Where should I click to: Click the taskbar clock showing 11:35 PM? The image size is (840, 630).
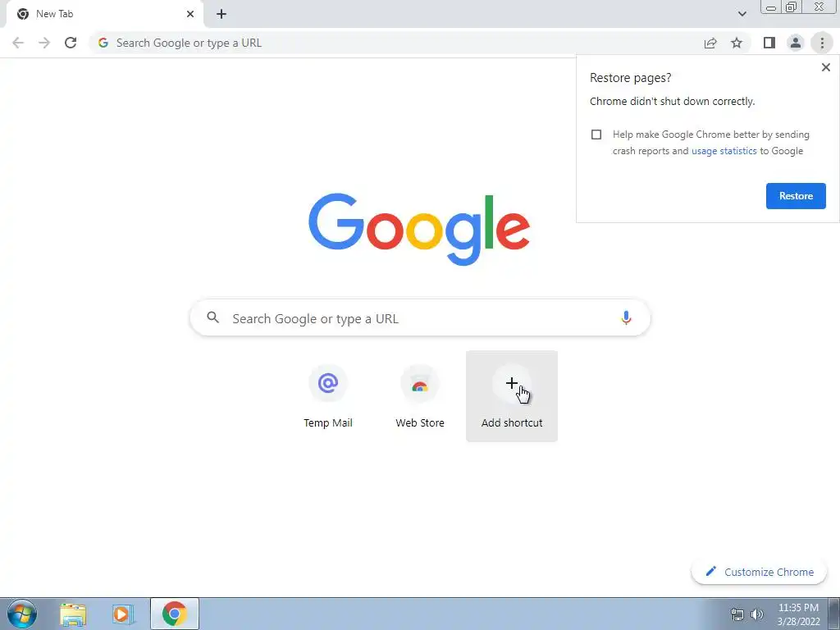[798, 614]
